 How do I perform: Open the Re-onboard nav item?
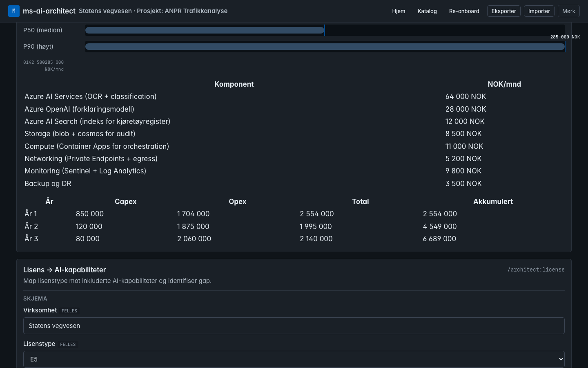(464, 11)
